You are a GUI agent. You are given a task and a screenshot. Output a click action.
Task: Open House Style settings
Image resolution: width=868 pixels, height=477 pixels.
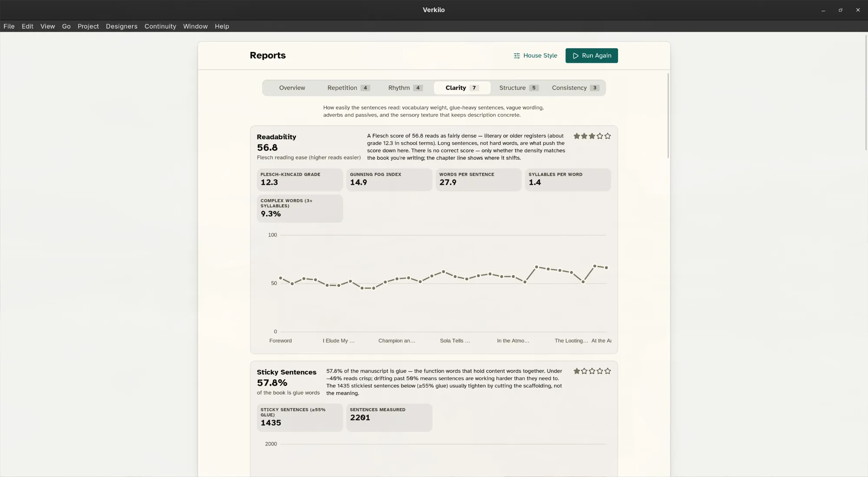pyautogui.click(x=535, y=56)
